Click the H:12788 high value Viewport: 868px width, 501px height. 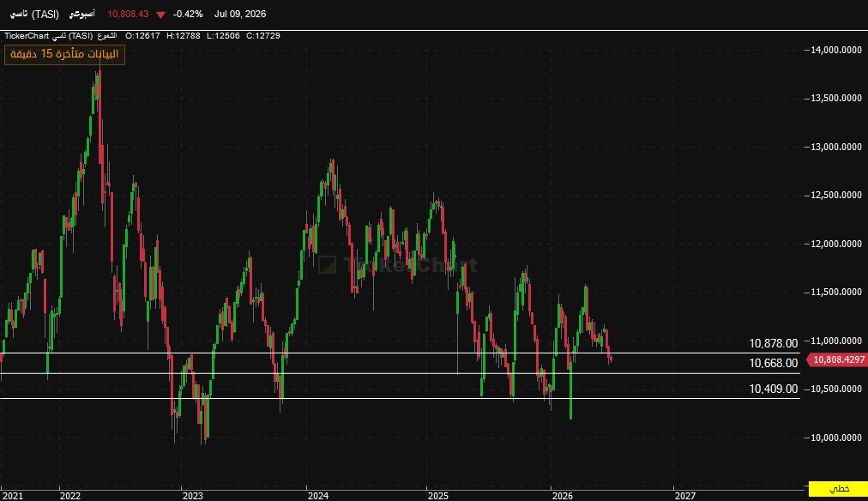[184, 35]
